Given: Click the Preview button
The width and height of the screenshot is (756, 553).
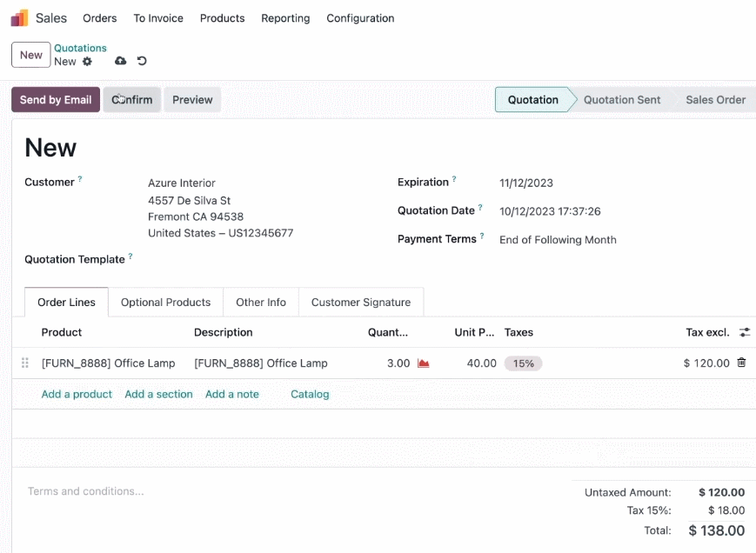Looking at the screenshot, I should point(192,100).
